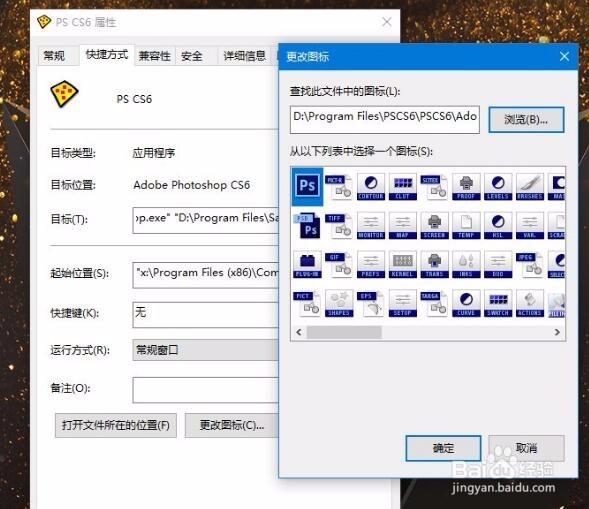589x509 pixels.
Task: Choose the TIFF file icon
Action: 339,225
